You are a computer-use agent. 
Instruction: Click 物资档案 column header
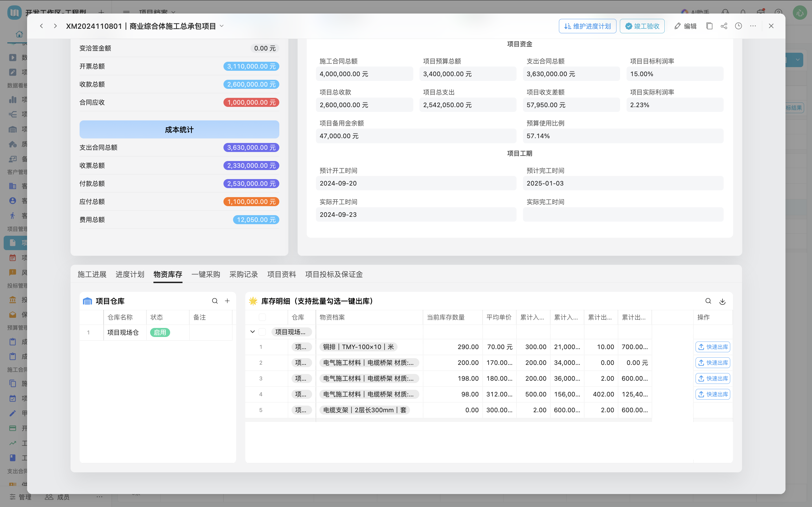click(x=369, y=317)
